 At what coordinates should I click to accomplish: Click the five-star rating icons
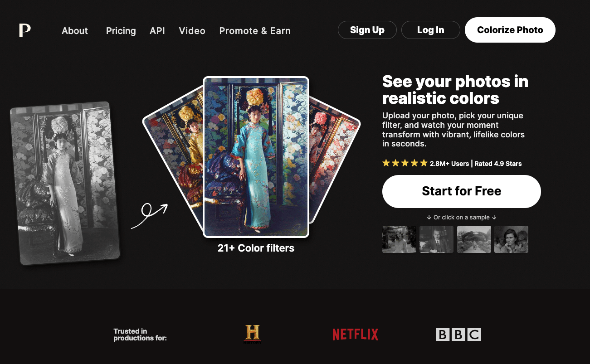click(405, 163)
